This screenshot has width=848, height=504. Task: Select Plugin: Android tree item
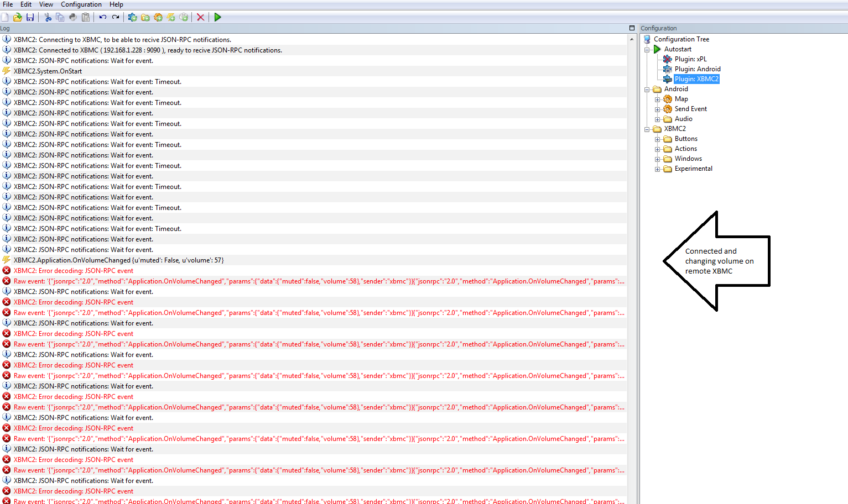click(698, 69)
